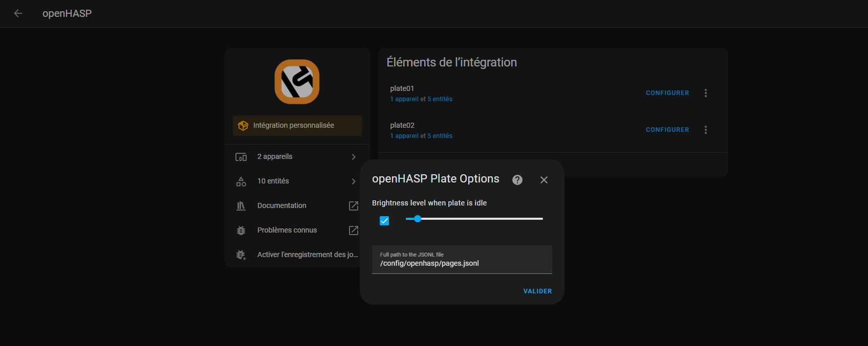
Task: Open plate02 three-dot overflow menu
Action: [x=706, y=130]
